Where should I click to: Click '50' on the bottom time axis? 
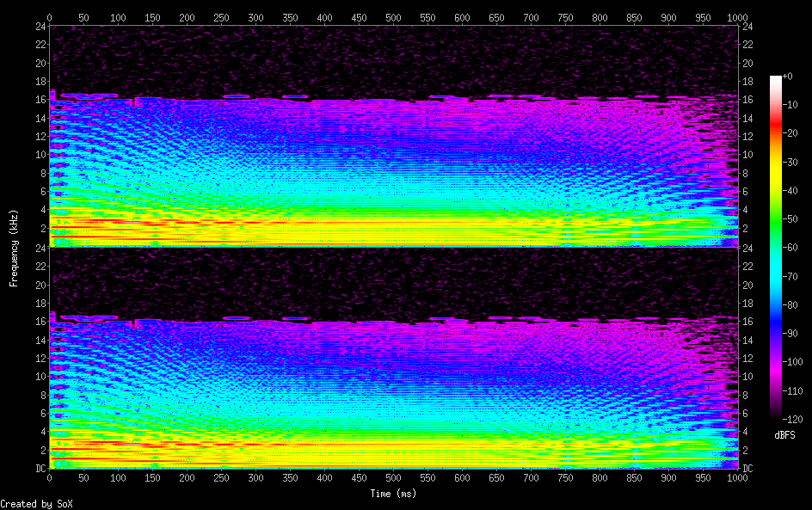pos(83,478)
